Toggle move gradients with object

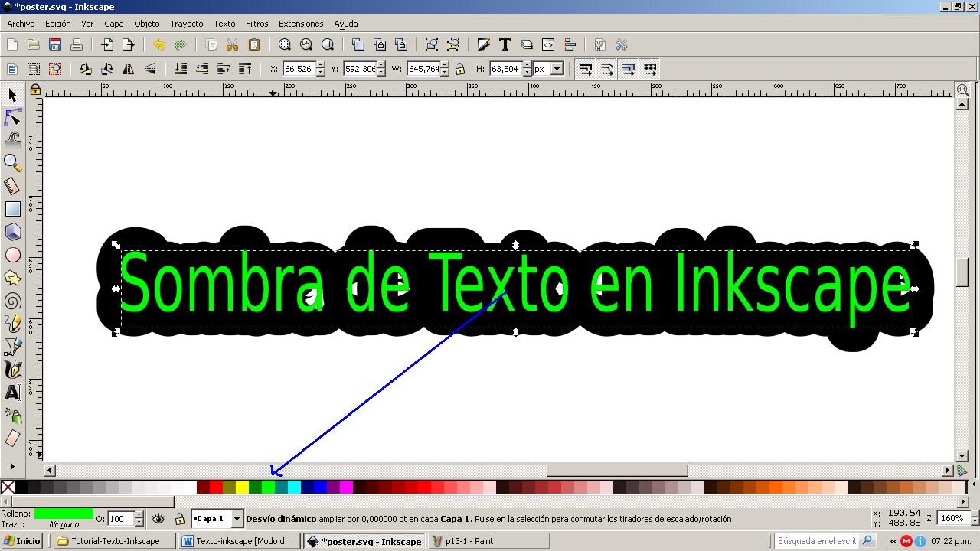click(x=629, y=69)
